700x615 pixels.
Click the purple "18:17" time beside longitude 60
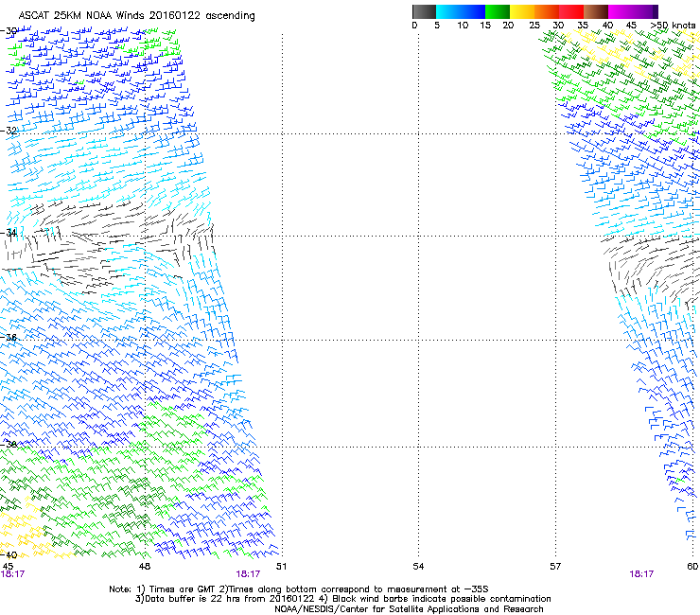[641, 574]
